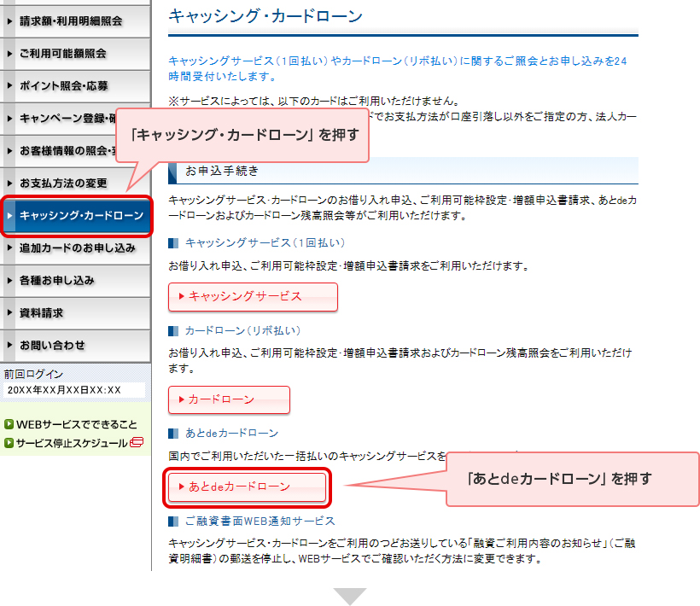
Task: Click arrow icon on キャンペーン登録 sidebar item
Action: click(x=9, y=118)
